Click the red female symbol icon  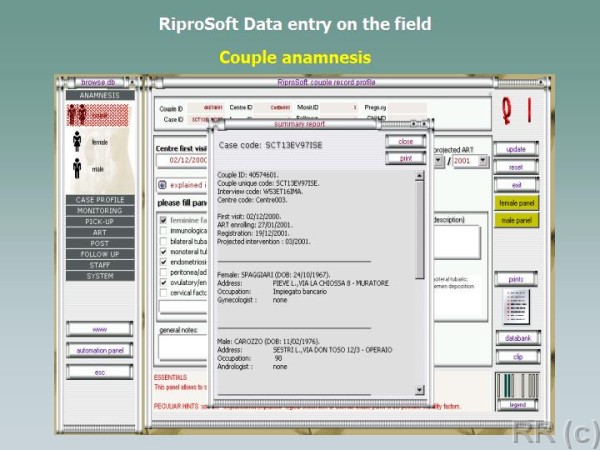pyautogui.click(x=507, y=111)
